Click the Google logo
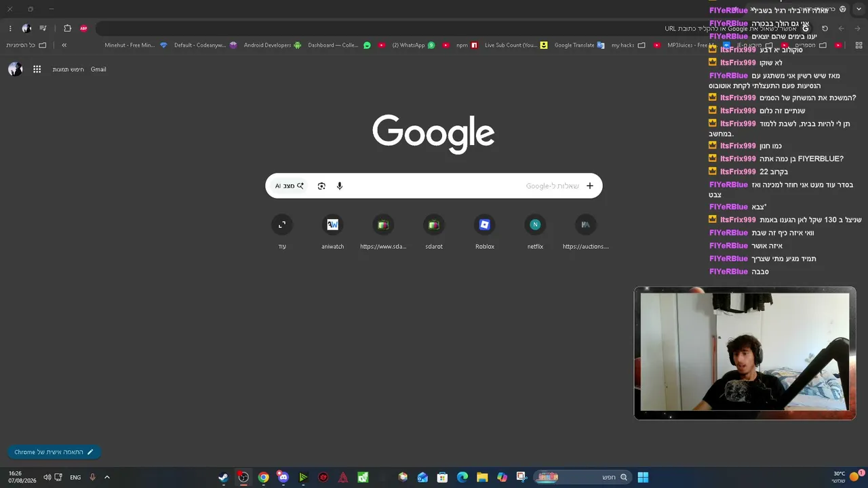Image resolution: width=868 pixels, height=488 pixels. (x=433, y=134)
